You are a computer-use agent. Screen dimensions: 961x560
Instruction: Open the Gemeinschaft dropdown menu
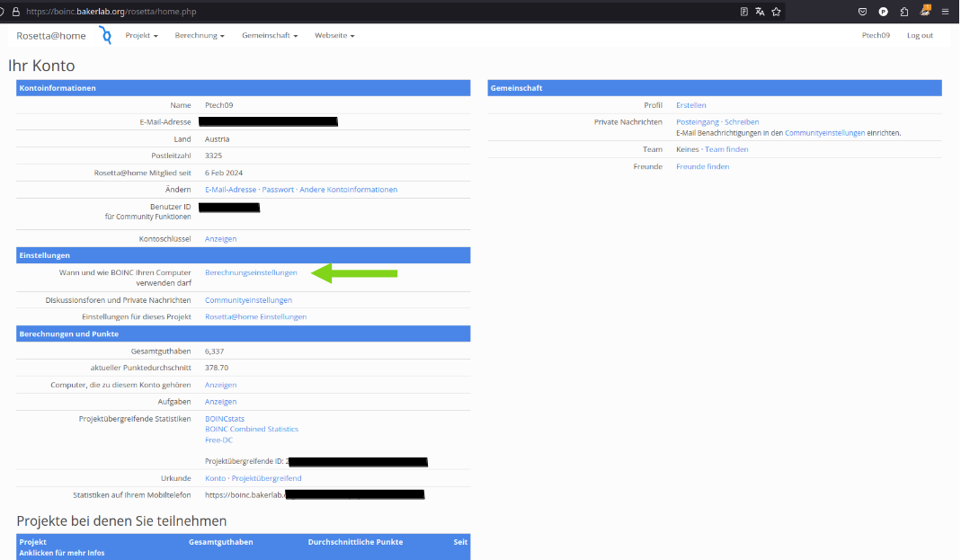pyautogui.click(x=270, y=36)
